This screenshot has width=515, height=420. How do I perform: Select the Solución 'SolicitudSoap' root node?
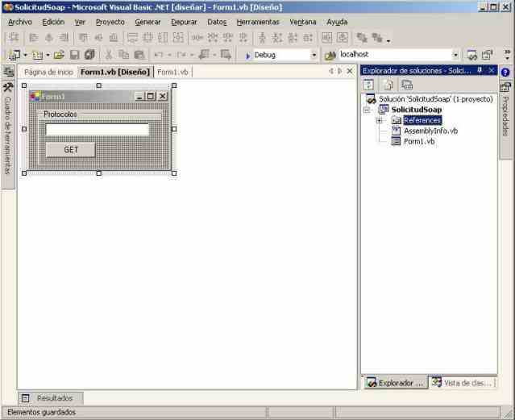[x=435, y=99]
